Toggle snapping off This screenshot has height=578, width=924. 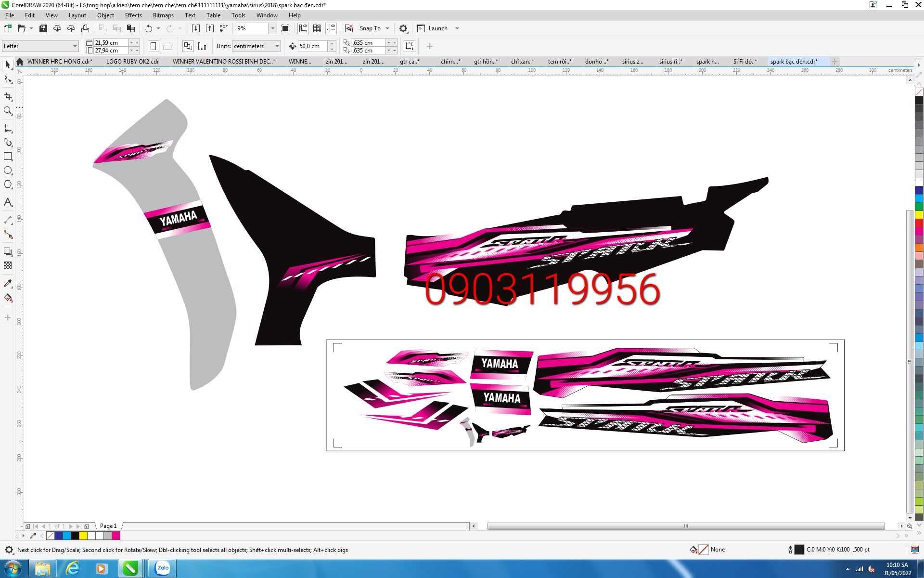349,28
